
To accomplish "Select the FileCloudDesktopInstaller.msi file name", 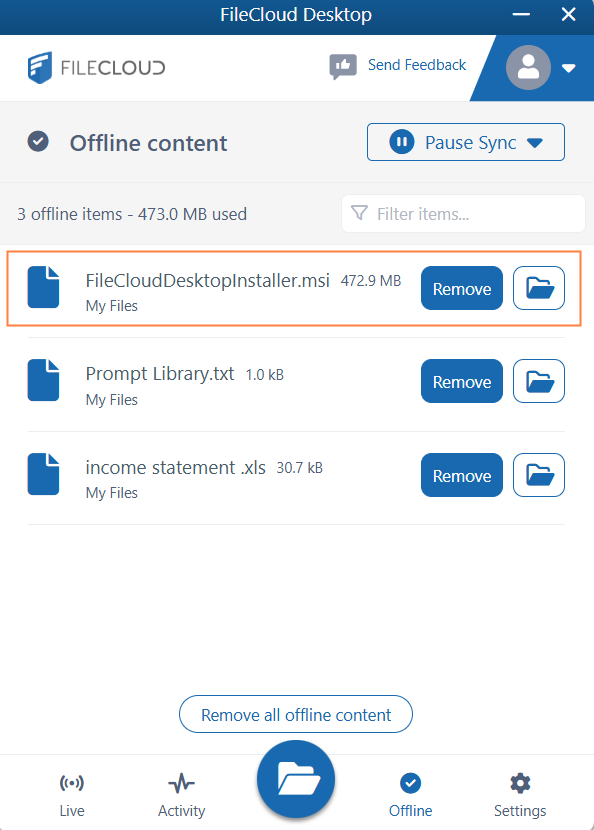I will tap(208, 280).
